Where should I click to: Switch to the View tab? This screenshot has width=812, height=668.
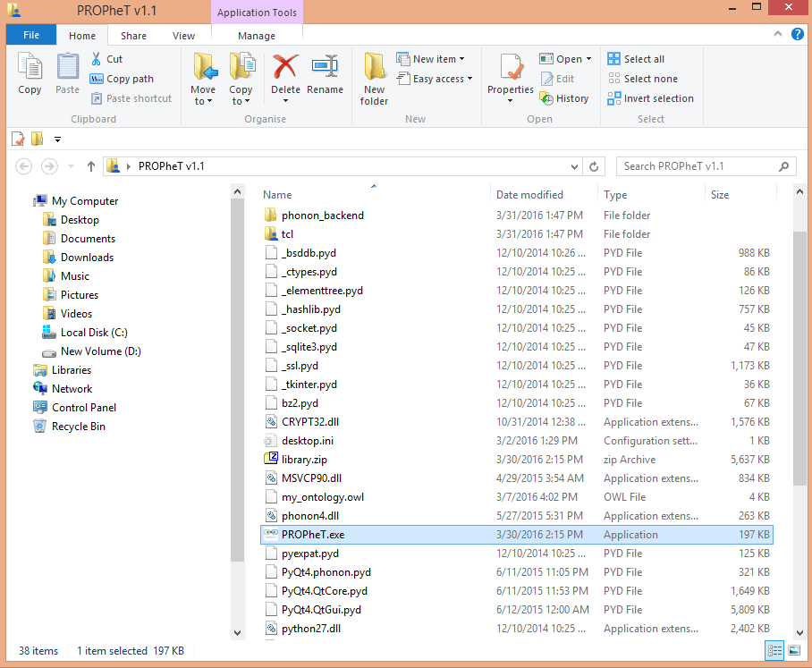point(184,36)
